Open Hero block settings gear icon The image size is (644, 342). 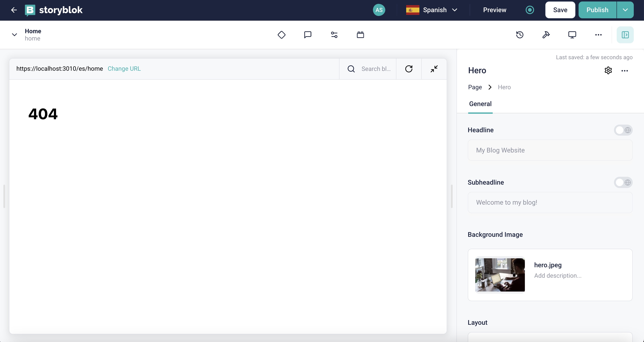608,70
